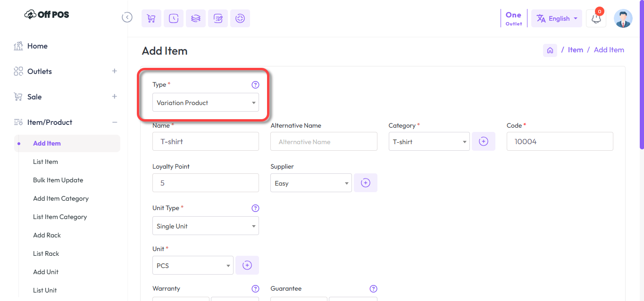Open the Type dropdown showing Variation Product

pos(205,103)
